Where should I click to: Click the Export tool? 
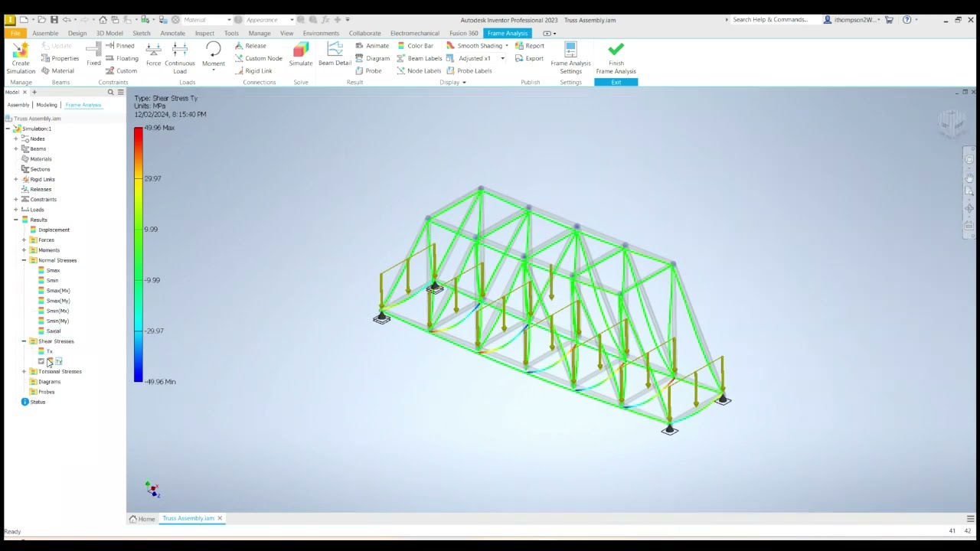[529, 58]
